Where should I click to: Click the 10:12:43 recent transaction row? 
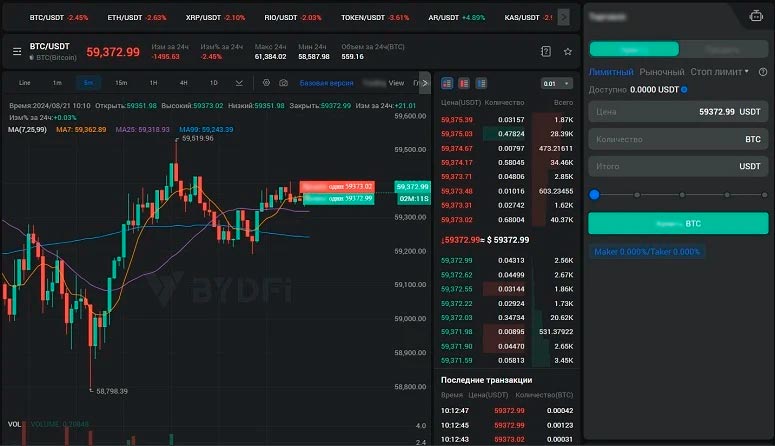coord(507,439)
